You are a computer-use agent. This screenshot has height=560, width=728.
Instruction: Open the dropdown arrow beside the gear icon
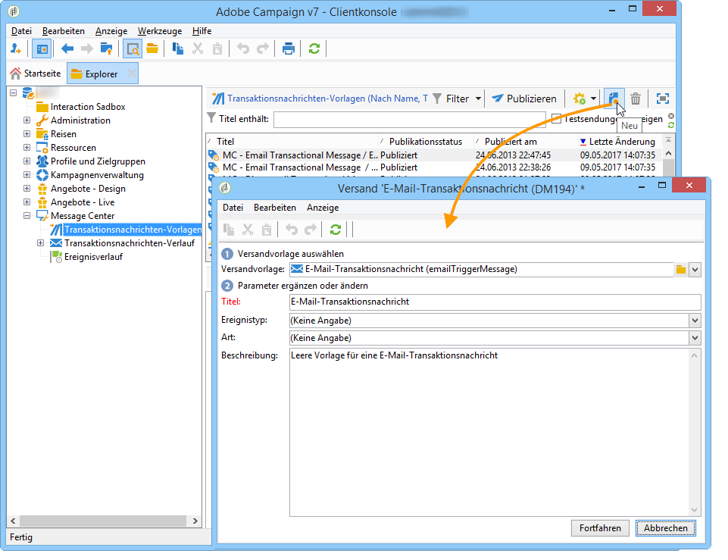593,99
